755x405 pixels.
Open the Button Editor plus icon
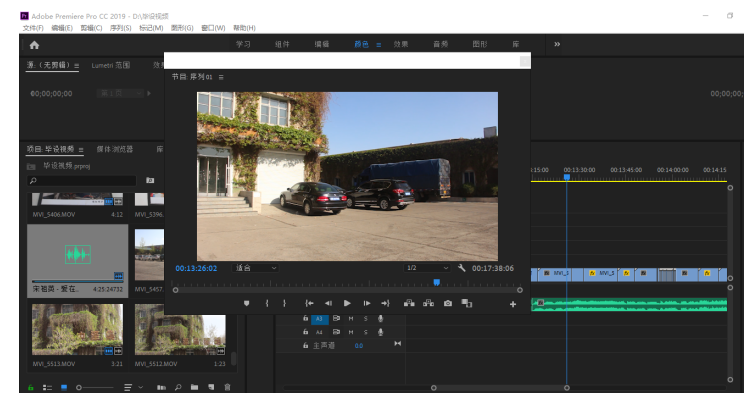pyautogui.click(x=513, y=304)
